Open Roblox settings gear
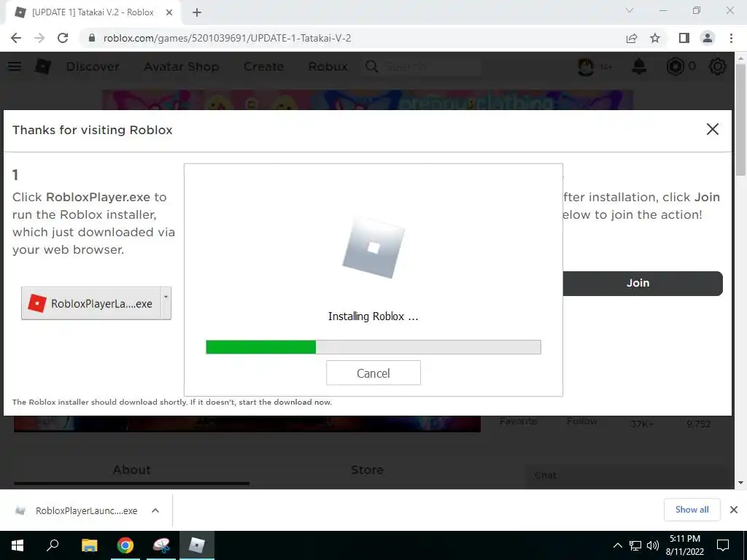 tap(718, 66)
